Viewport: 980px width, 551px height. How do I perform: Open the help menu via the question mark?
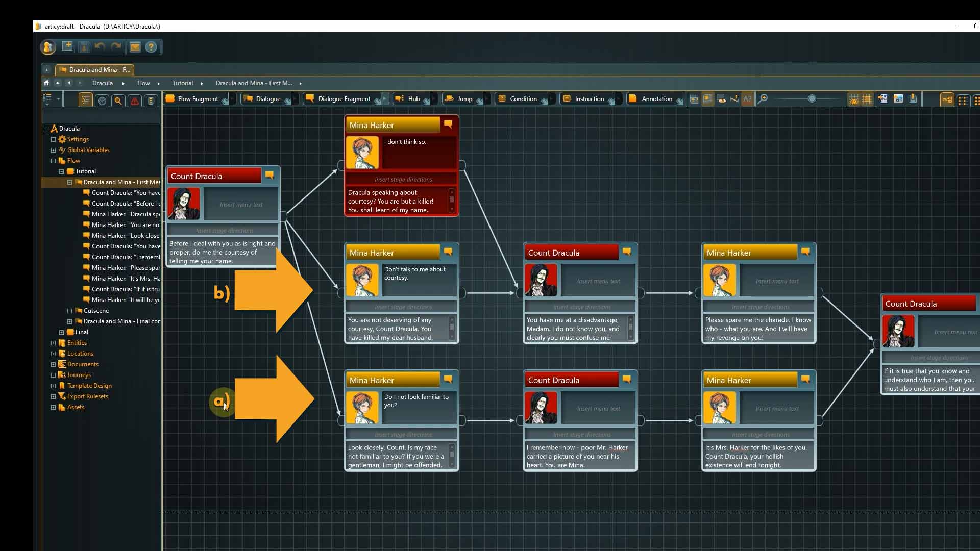click(x=152, y=47)
